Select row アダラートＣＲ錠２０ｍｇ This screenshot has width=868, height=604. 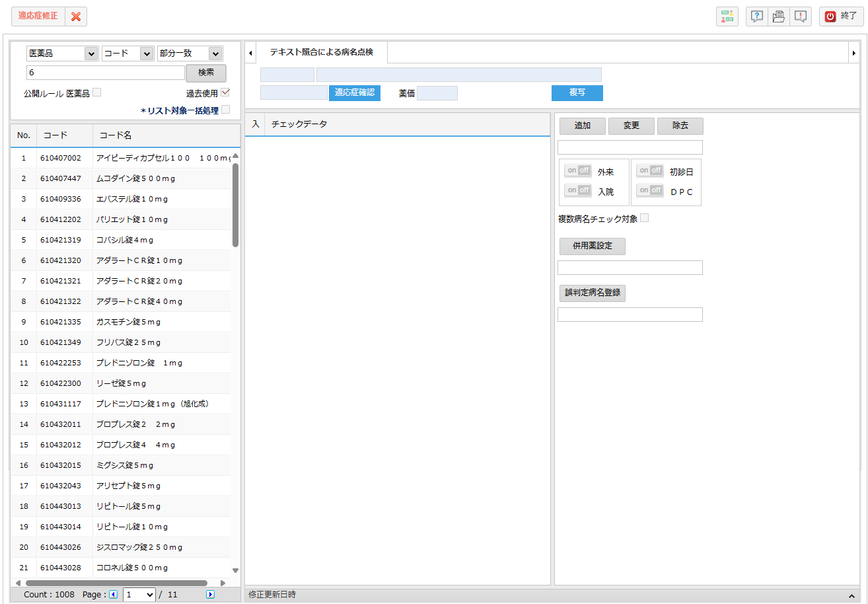click(121, 281)
